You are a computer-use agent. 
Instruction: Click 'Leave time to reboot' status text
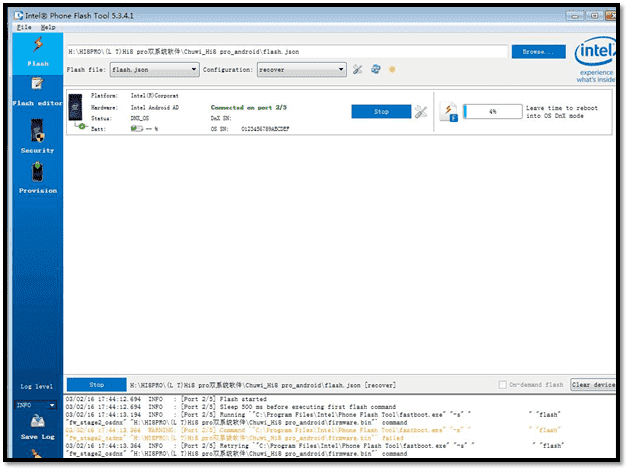[x=562, y=112]
